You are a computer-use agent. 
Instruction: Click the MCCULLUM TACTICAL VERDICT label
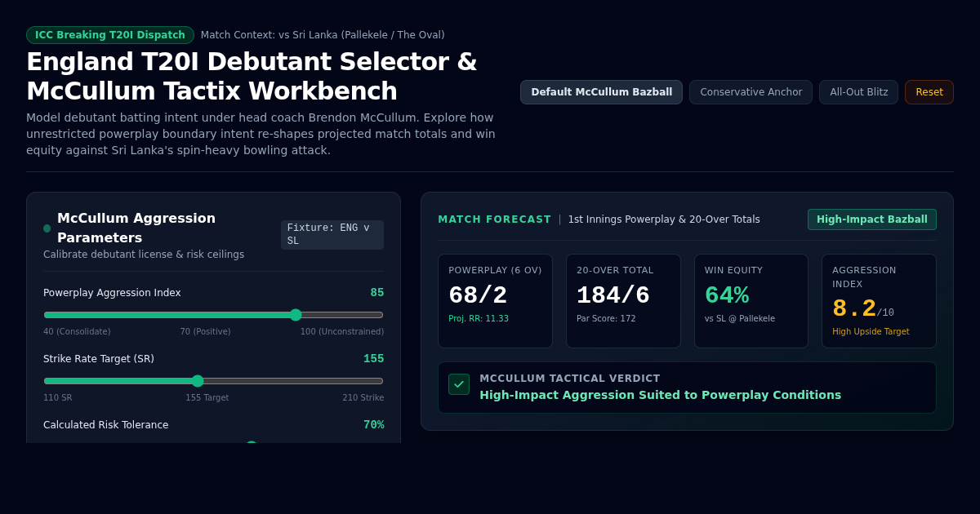[x=569, y=379]
